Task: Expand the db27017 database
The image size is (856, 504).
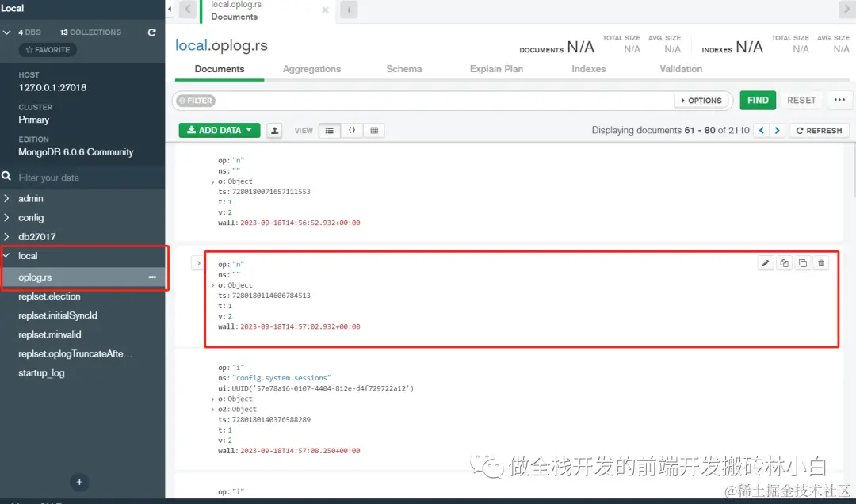Action: 6,236
